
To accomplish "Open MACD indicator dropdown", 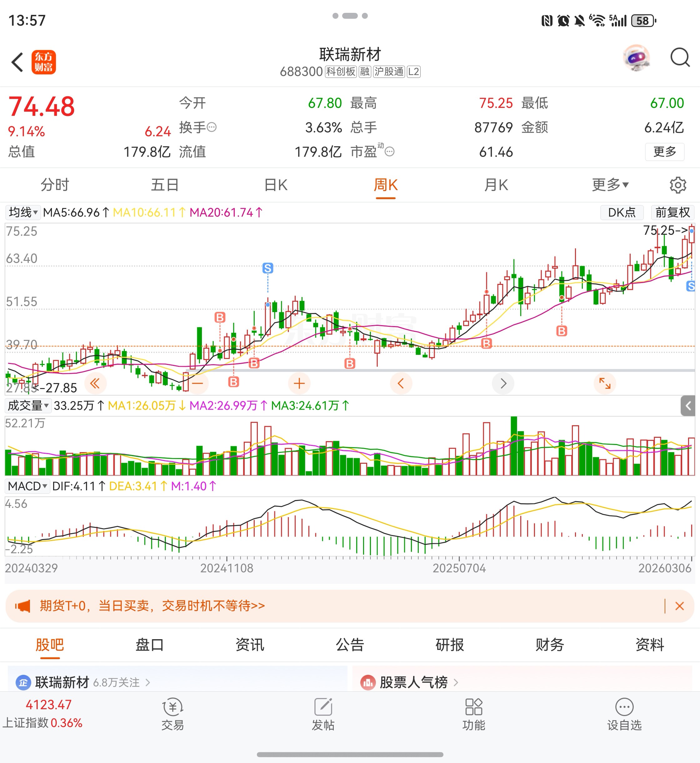I will 27,486.
